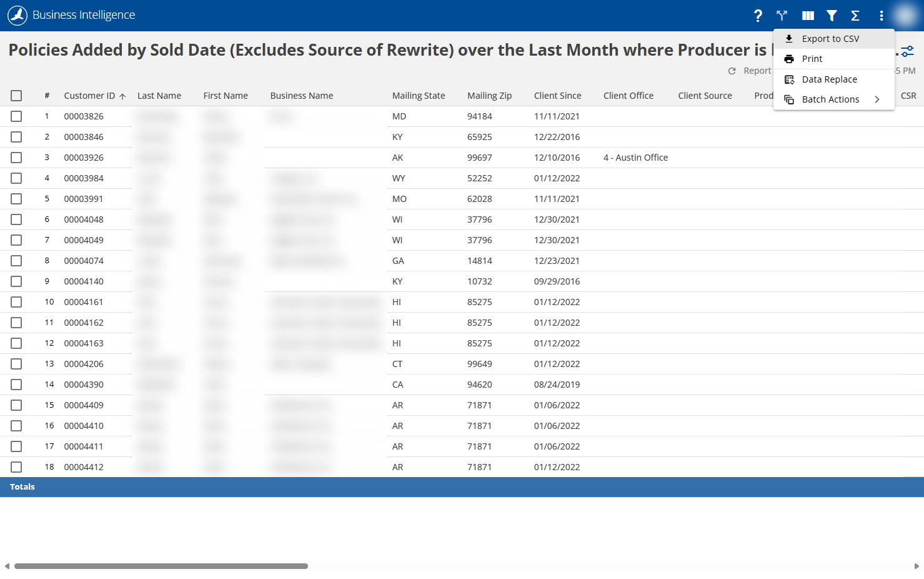
Task: Sort by Mailing State column header
Action: coord(419,96)
